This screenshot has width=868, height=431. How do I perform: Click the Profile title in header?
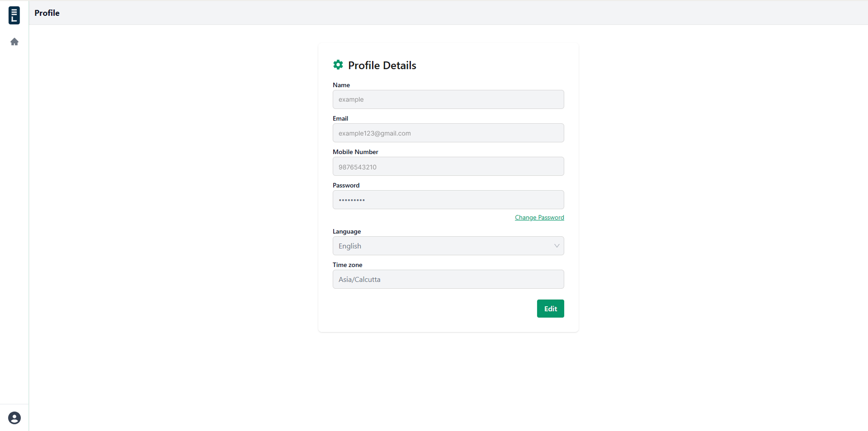[47, 13]
